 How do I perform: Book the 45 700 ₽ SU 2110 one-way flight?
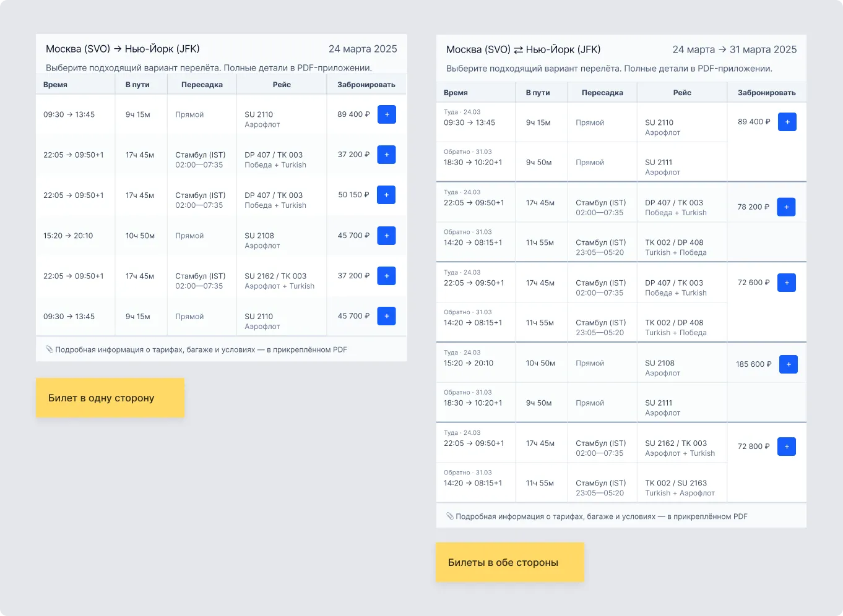pyautogui.click(x=386, y=316)
